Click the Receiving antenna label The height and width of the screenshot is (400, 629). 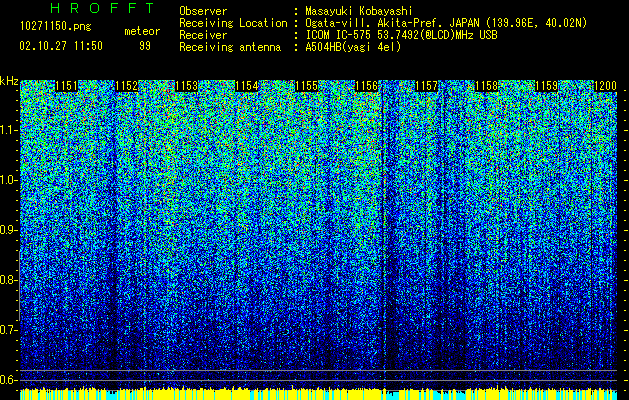pos(230,47)
